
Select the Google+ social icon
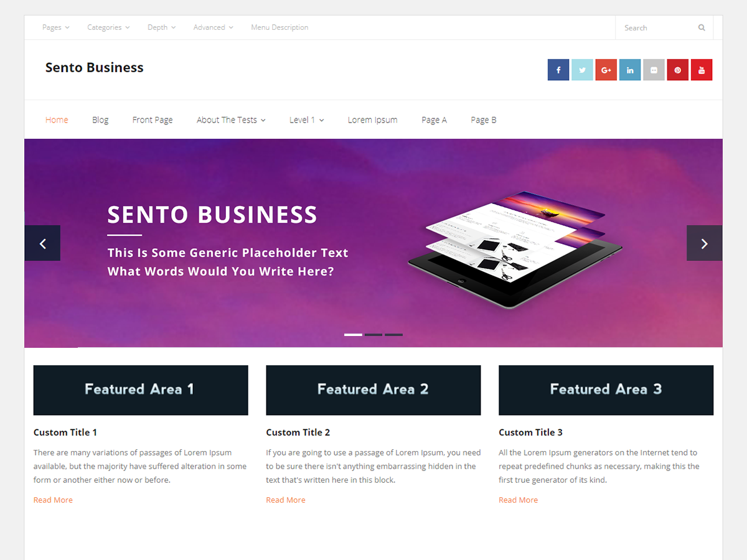606,70
